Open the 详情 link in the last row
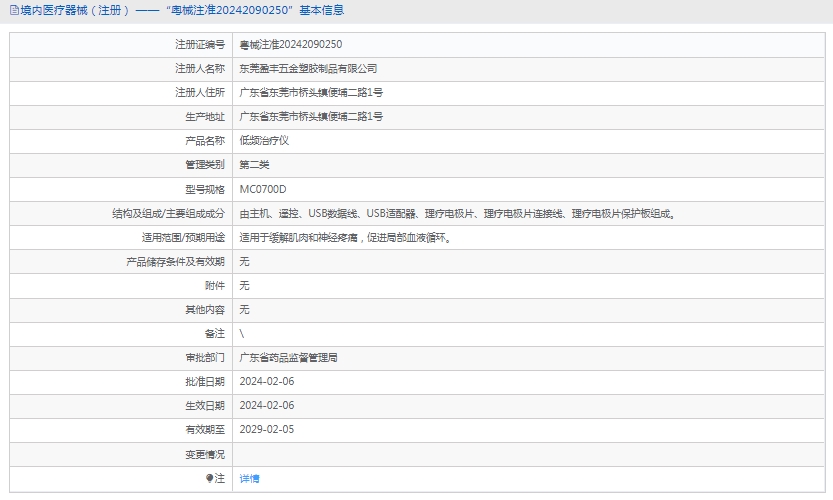 point(249,479)
